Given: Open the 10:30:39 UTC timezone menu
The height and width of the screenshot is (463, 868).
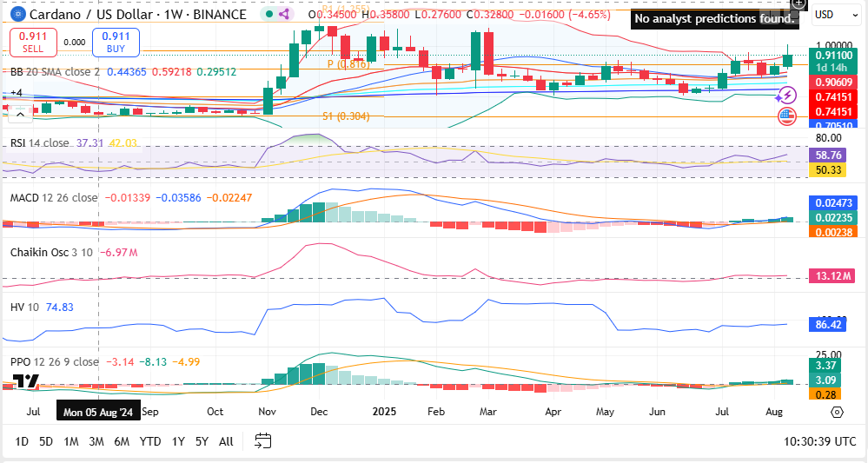Looking at the screenshot, I should point(820,441).
